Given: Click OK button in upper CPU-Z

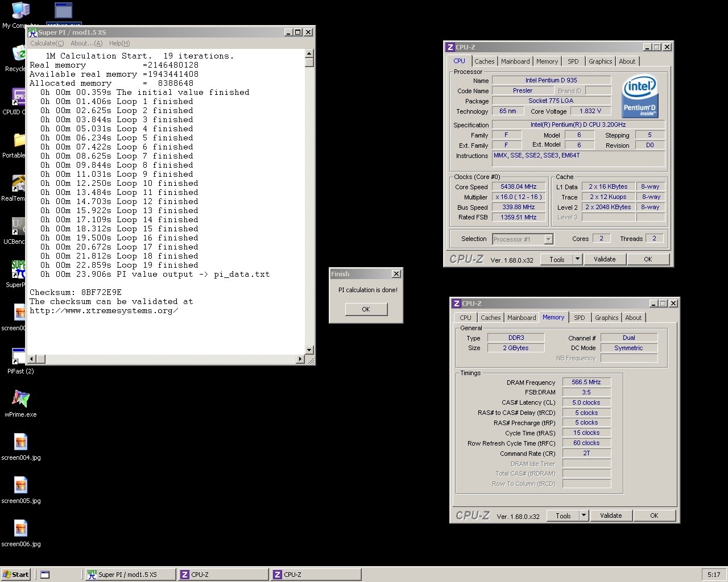Looking at the screenshot, I should [648, 259].
